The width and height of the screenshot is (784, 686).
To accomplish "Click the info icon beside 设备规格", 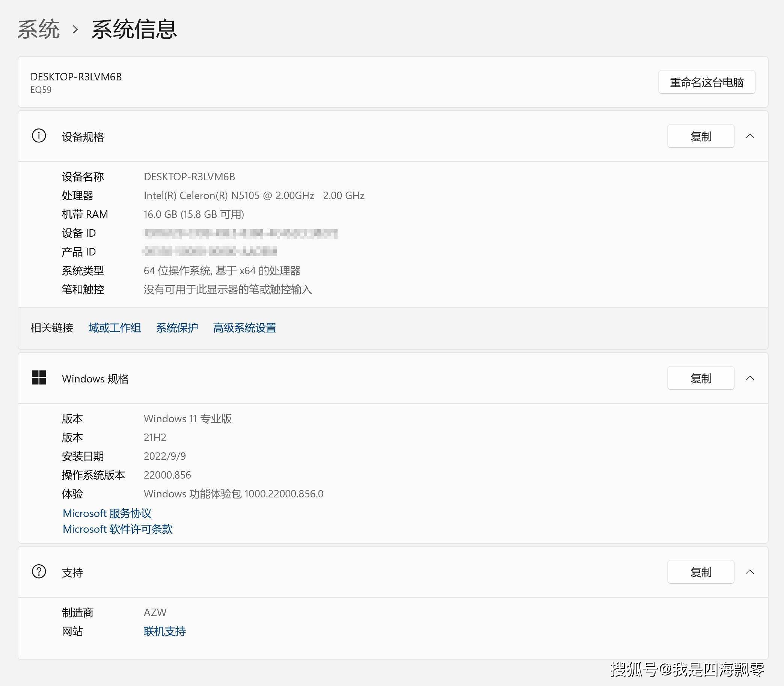I will (x=39, y=136).
